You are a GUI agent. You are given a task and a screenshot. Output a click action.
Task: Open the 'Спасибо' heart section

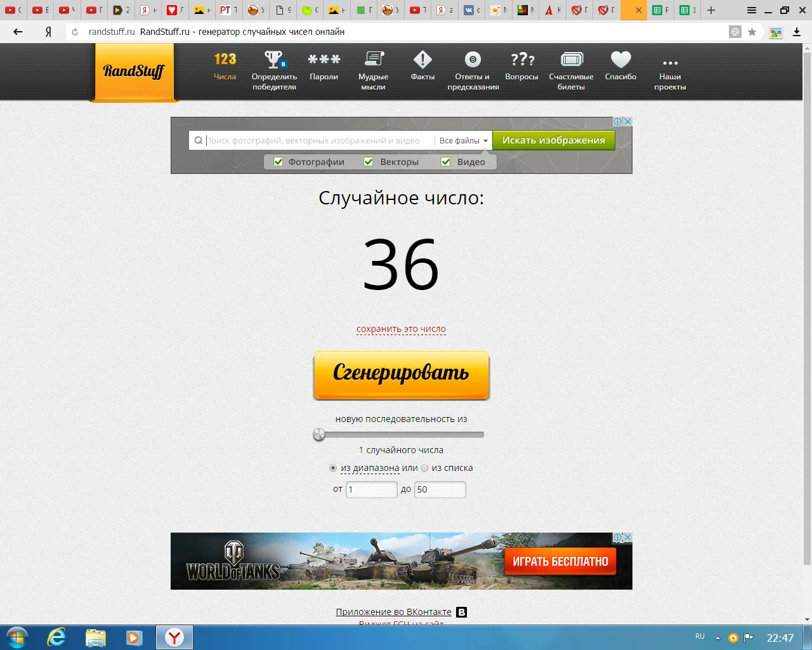coord(620,67)
